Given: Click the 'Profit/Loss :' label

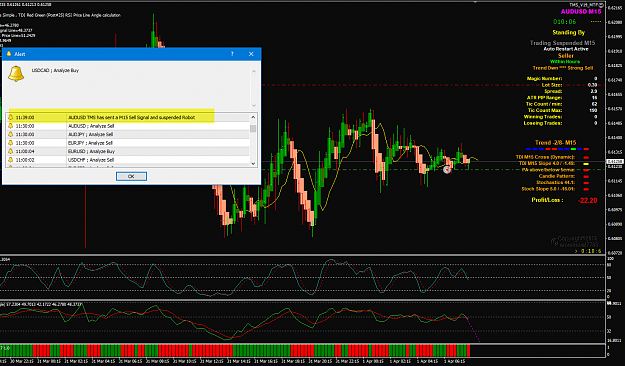Looking at the screenshot, I should click(x=547, y=200).
